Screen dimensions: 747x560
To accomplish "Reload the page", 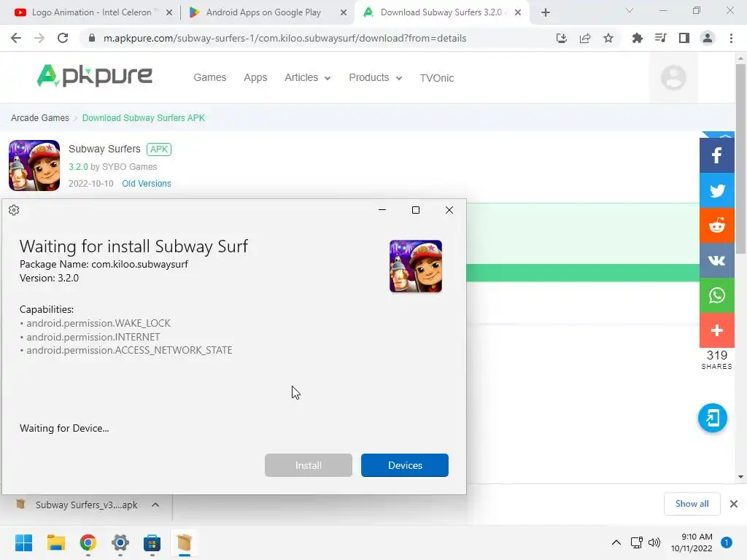I will point(63,38).
